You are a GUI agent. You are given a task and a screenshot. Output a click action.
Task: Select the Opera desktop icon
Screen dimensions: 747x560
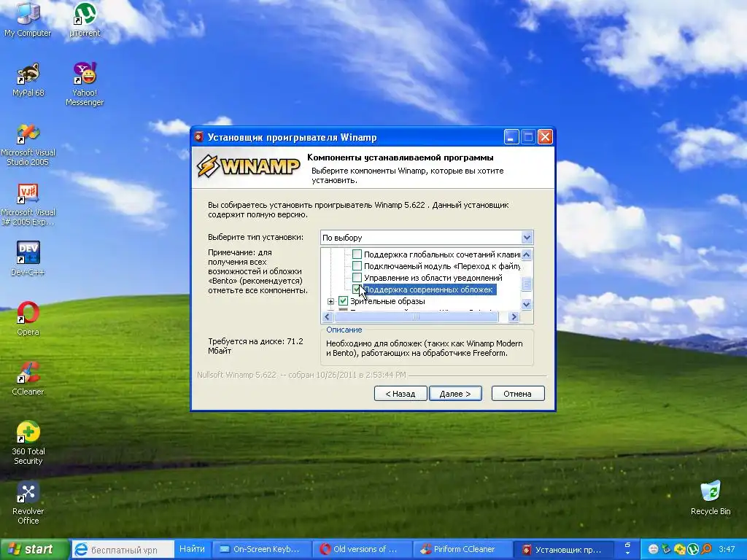click(x=28, y=318)
